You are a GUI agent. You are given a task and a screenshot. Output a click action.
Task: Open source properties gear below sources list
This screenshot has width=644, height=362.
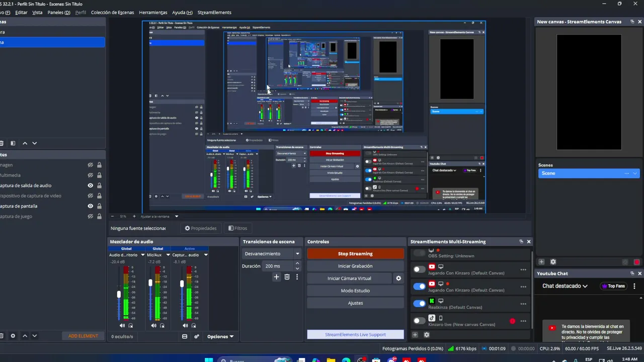click(x=13, y=336)
